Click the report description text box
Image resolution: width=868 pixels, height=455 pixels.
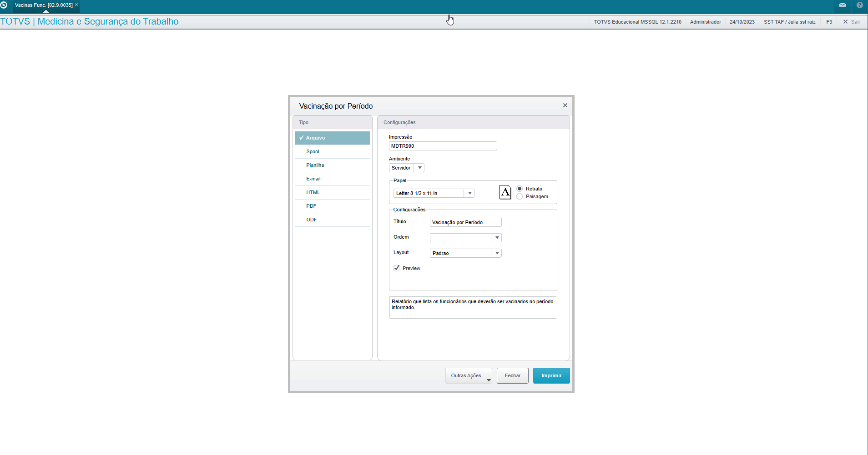[473, 308]
